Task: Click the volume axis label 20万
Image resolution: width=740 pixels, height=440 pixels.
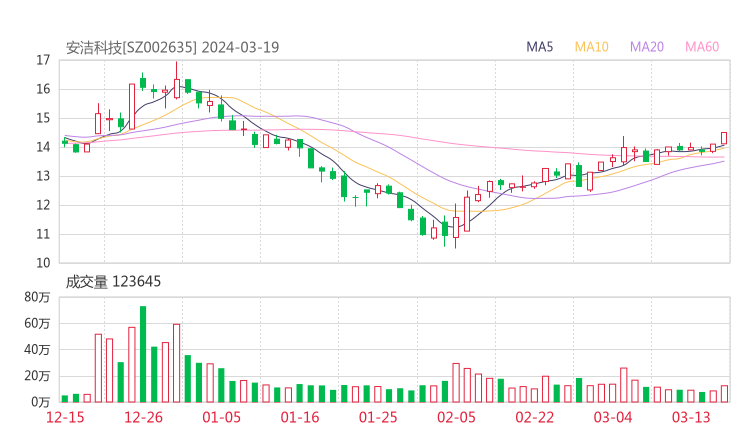Action: 37,376
